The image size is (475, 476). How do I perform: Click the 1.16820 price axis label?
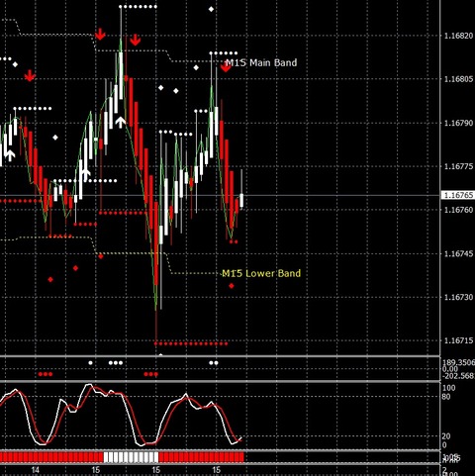coord(459,36)
